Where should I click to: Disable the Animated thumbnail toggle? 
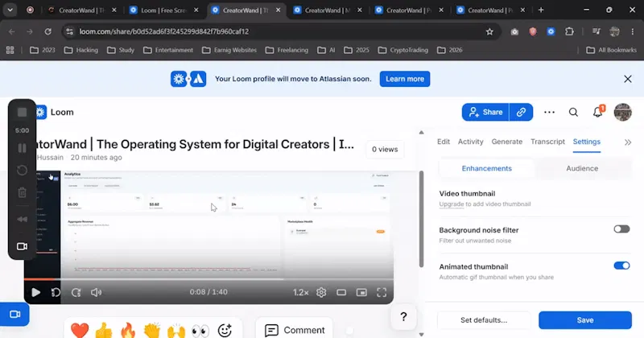point(621,266)
